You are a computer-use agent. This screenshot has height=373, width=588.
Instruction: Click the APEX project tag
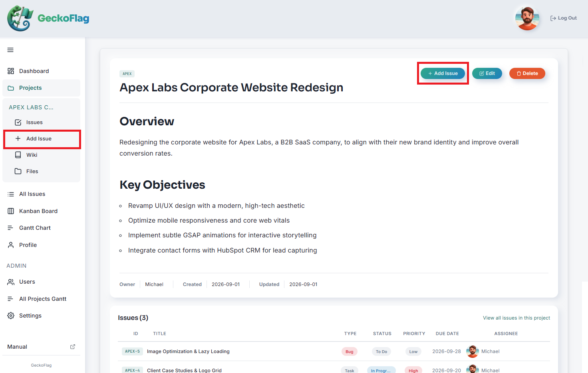127,74
